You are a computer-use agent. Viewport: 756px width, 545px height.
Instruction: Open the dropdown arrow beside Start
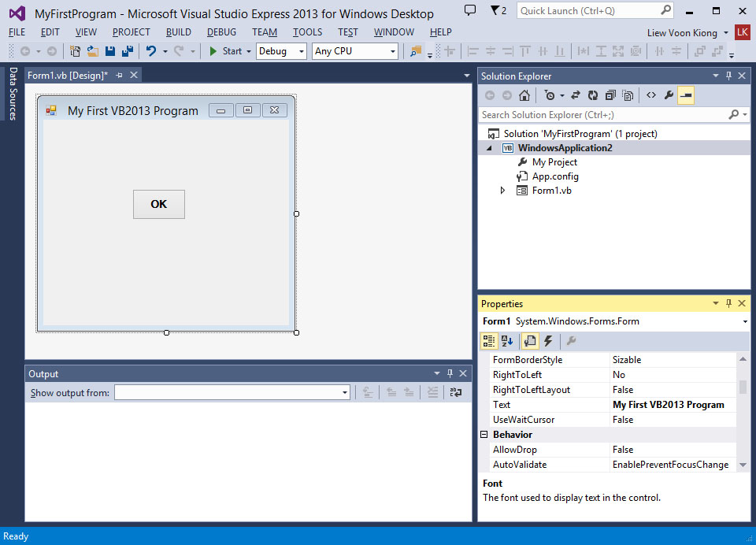[249, 51]
